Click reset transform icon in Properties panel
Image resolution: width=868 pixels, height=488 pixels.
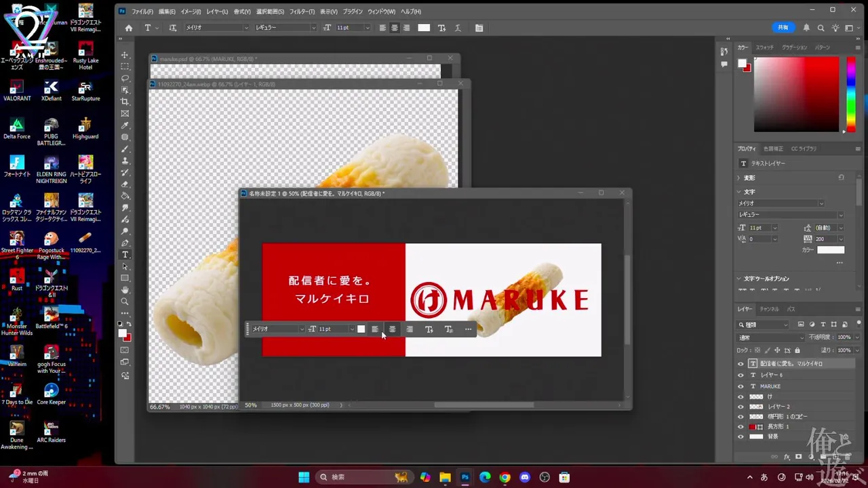pos(841,178)
